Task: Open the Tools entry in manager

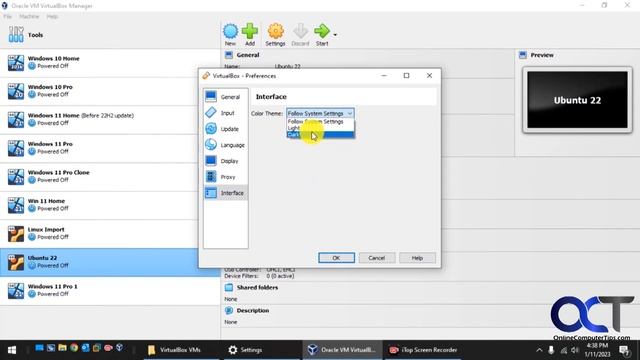Action: tap(110, 35)
